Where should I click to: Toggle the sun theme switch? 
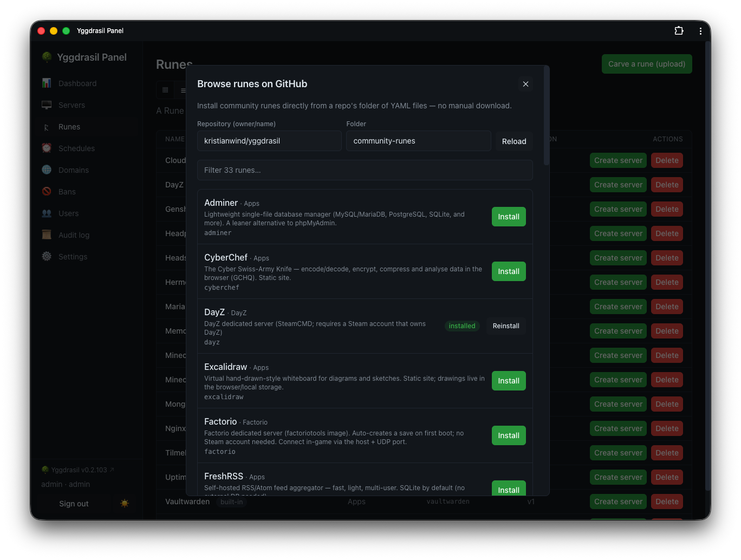click(x=125, y=504)
